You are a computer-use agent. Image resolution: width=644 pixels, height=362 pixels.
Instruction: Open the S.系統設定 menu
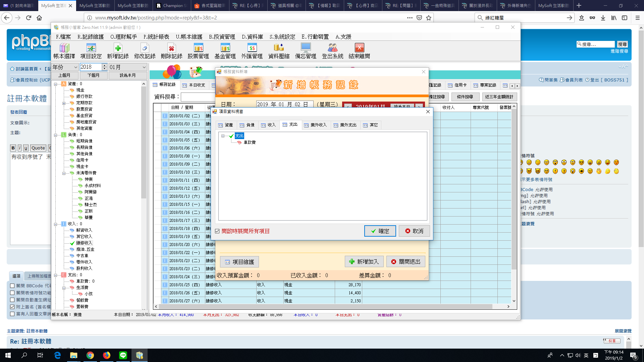coord(282,37)
